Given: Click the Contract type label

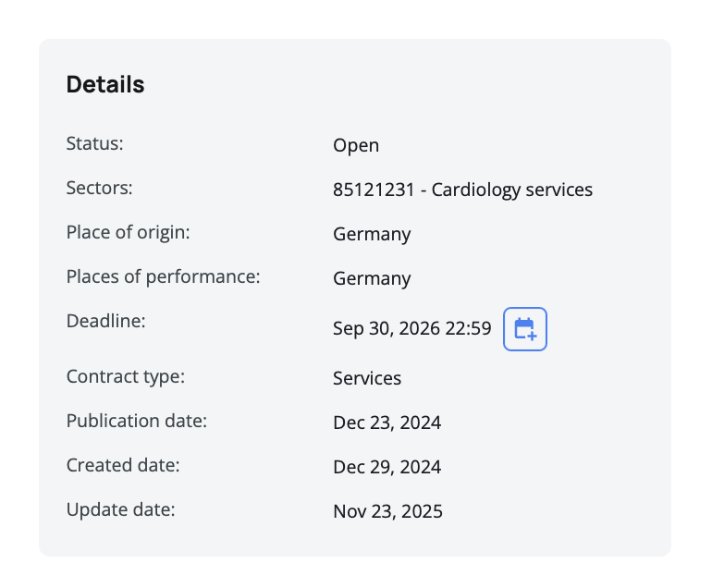Looking at the screenshot, I should (126, 376).
